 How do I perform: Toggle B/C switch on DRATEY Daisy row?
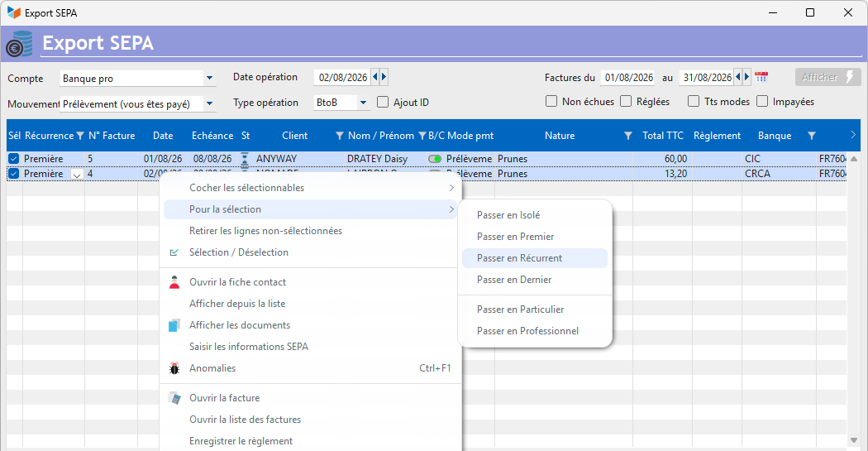[x=435, y=159]
